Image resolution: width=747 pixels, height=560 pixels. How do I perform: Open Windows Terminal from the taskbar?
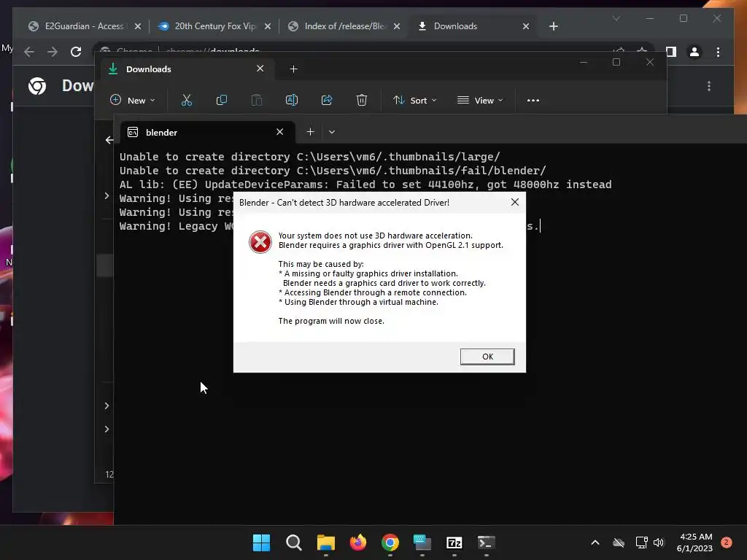pos(487,542)
